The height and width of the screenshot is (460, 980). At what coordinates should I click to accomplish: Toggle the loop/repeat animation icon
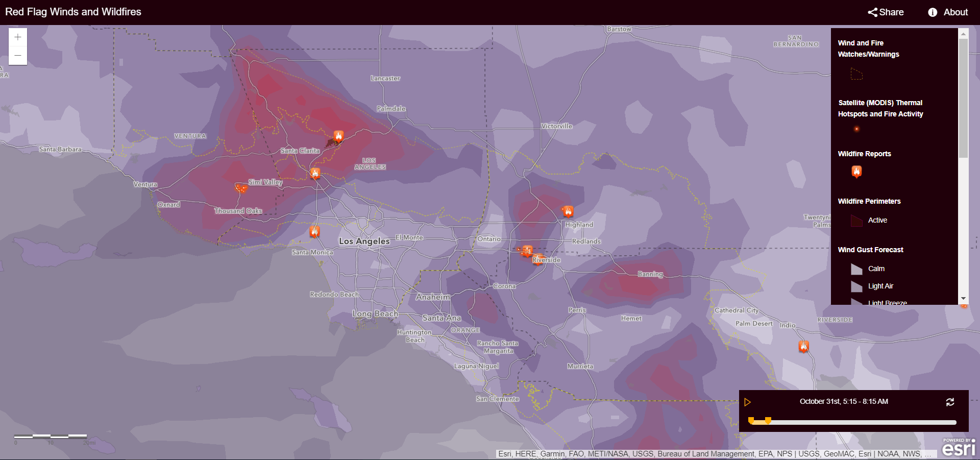[x=950, y=402]
